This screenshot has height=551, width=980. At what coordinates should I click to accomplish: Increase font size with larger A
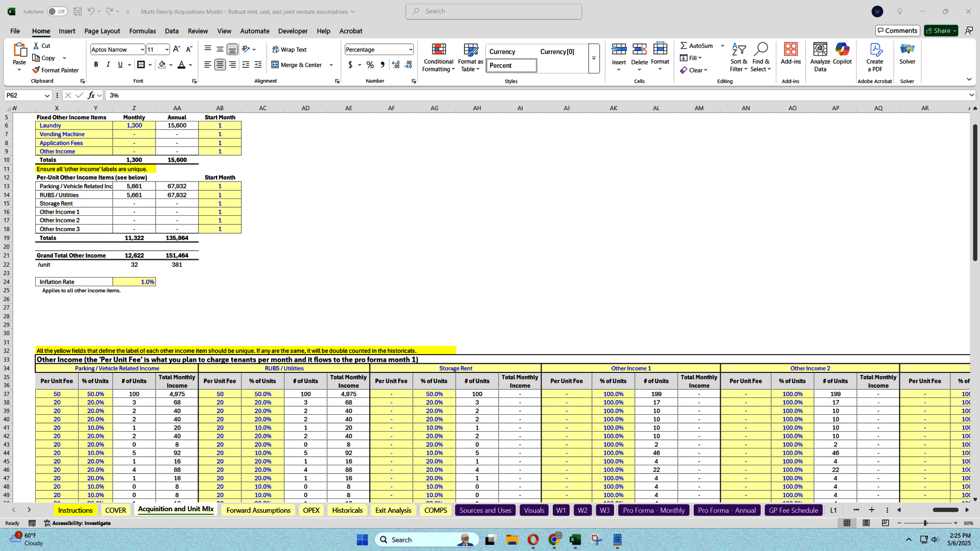click(x=177, y=49)
